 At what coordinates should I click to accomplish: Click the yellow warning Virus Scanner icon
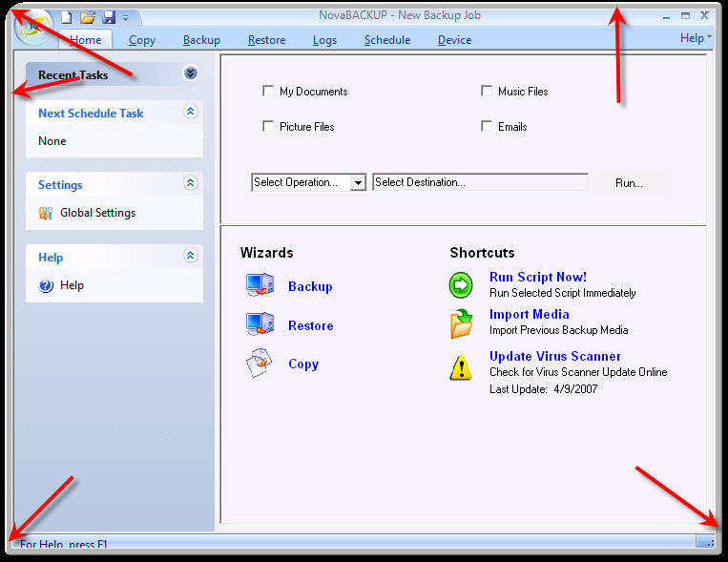(461, 367)
